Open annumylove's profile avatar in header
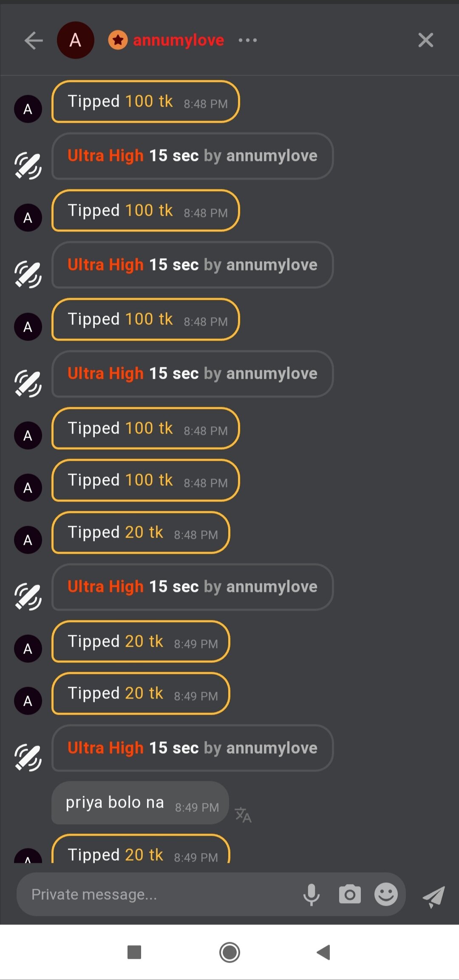Image resolution: width=459 pixels, height=980 pixels. (x=75, y=40)
